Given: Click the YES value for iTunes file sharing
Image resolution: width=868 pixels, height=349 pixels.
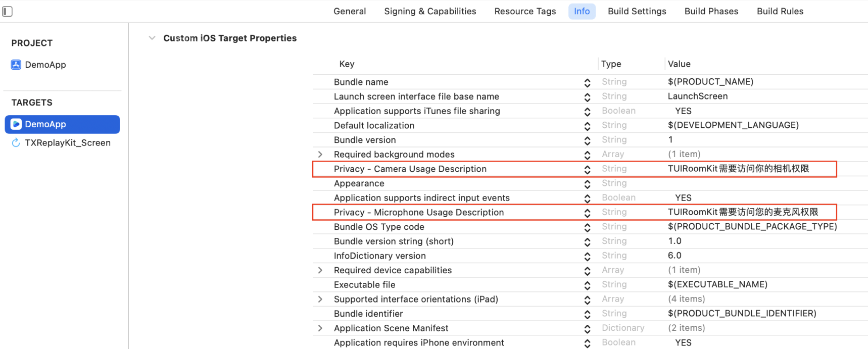Looking at the screenshot, I should click(x=683, y=111).
